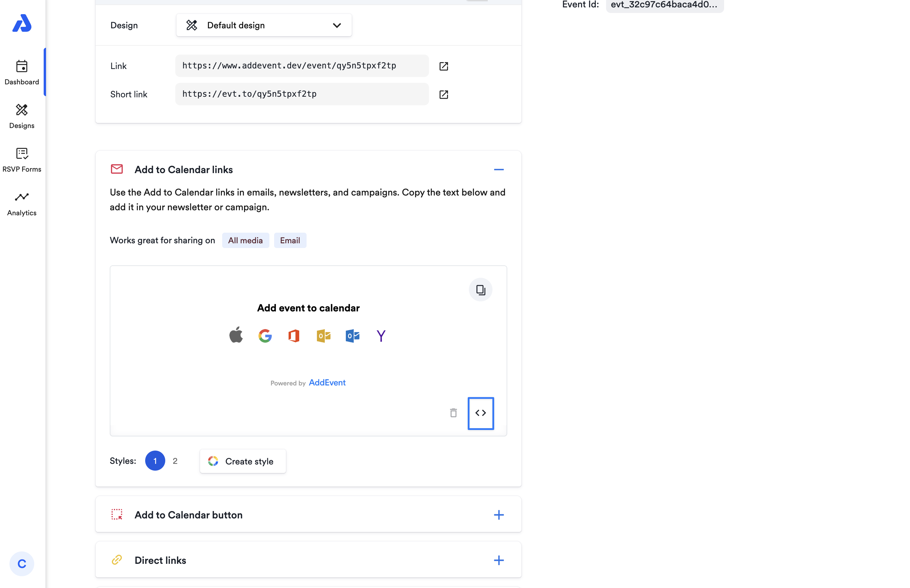This screenshot has height=588, width=910.
Task: Click the yellow Outlook calendar icon
Action: [x=323, y=336]
